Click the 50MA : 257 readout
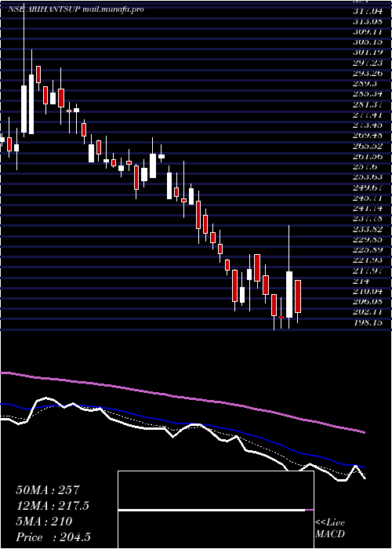 click(x=49, y=490)
